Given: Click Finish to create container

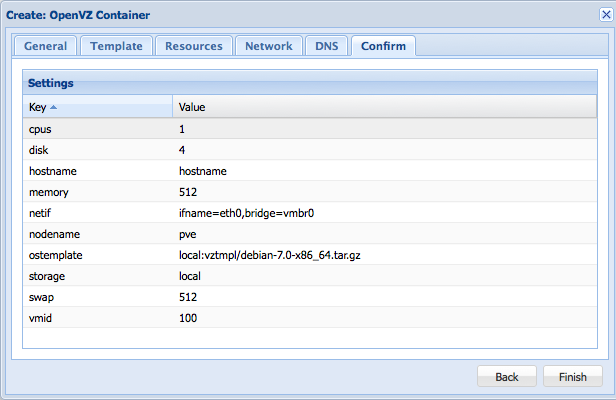Looking at the screenshot, I should tap(573, 376).
